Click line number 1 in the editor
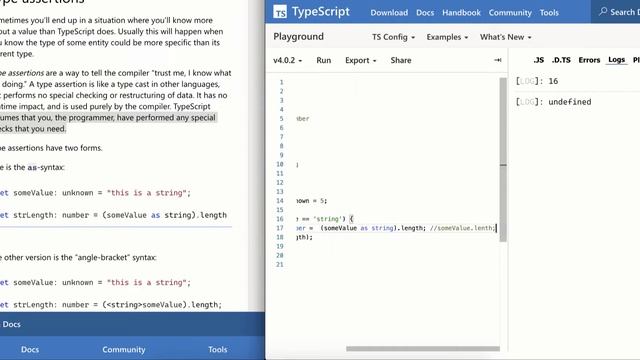 [281, 82]
